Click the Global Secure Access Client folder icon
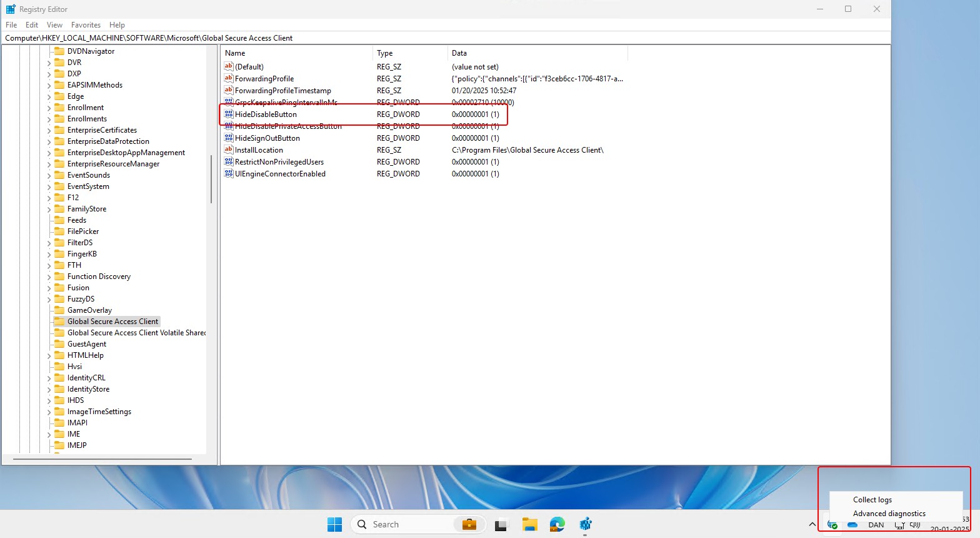The width and height of the screenshot is (980, 538). click(59, 322)
